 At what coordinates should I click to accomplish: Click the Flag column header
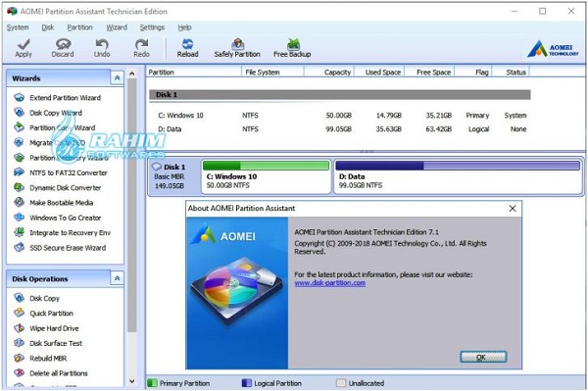(x=473, y=72)
